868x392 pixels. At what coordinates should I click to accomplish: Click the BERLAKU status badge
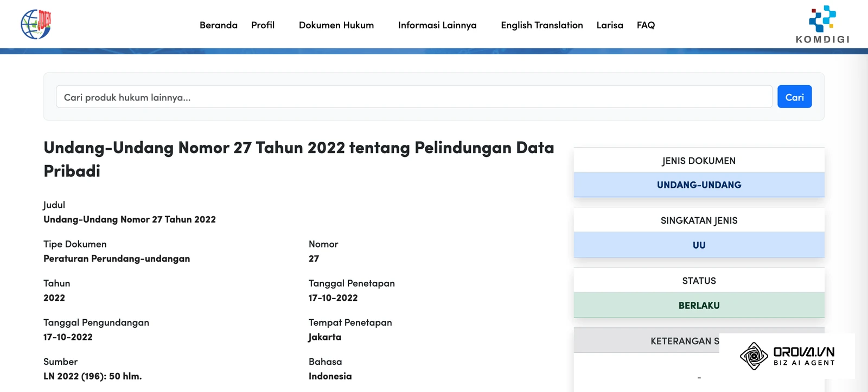pyautogui.click(x=699, y=305)
